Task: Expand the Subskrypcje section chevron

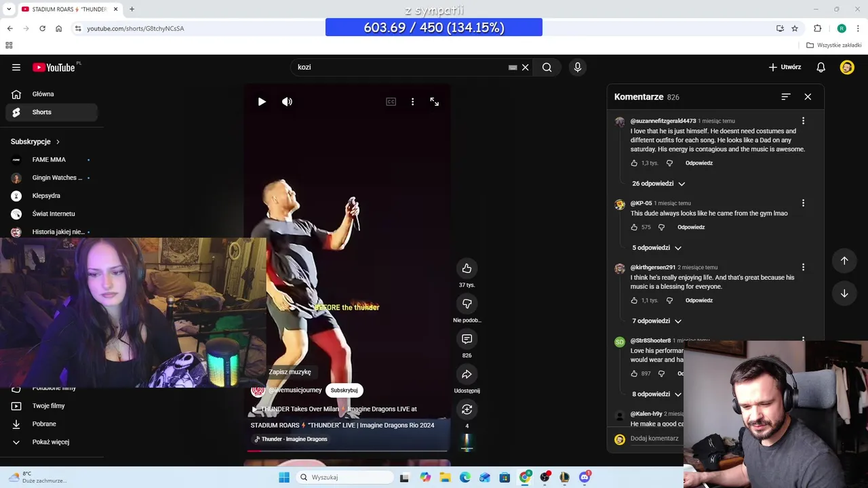Action: coord(58,142)
